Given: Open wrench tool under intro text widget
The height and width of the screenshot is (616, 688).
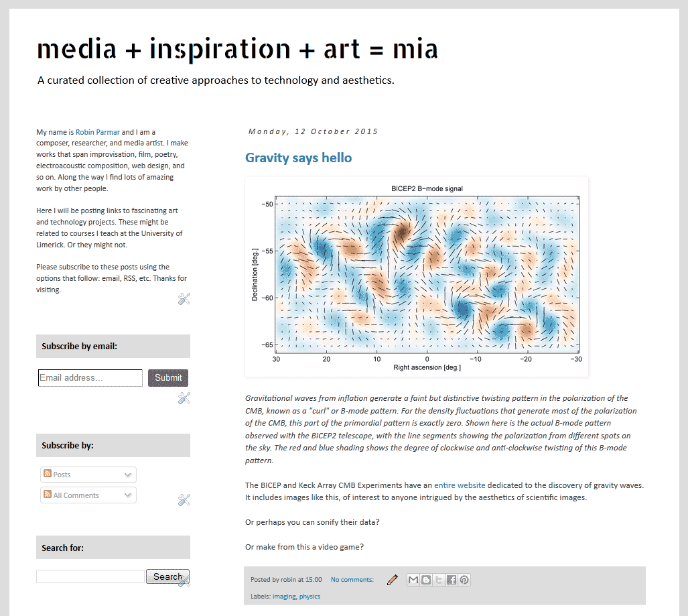Looking at the screenshot, I should [184, 299].
